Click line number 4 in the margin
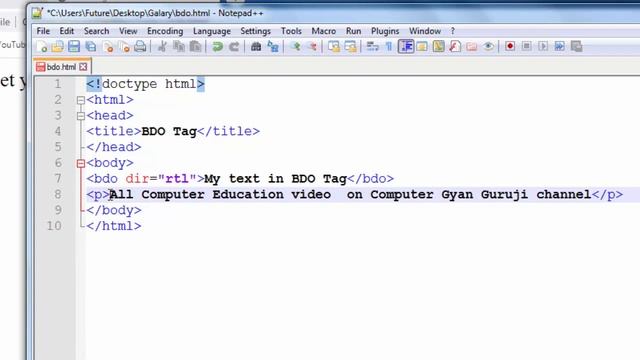640x360 pixels. click(58, 131)
